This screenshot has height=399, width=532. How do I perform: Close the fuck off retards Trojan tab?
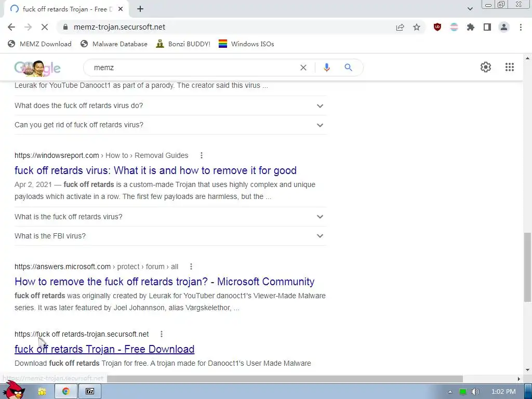121,9
